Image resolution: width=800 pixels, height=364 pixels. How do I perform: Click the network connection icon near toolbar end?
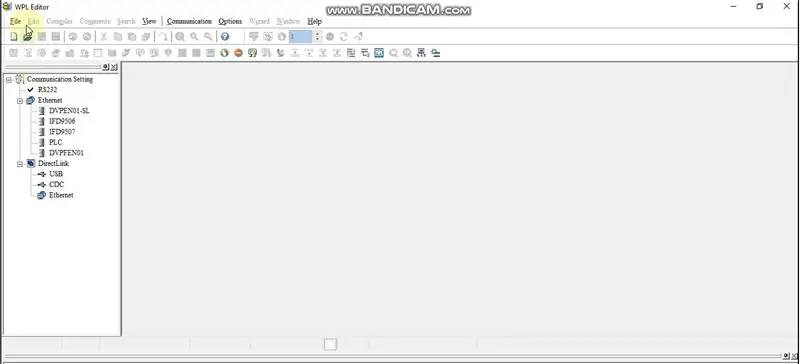421,53
